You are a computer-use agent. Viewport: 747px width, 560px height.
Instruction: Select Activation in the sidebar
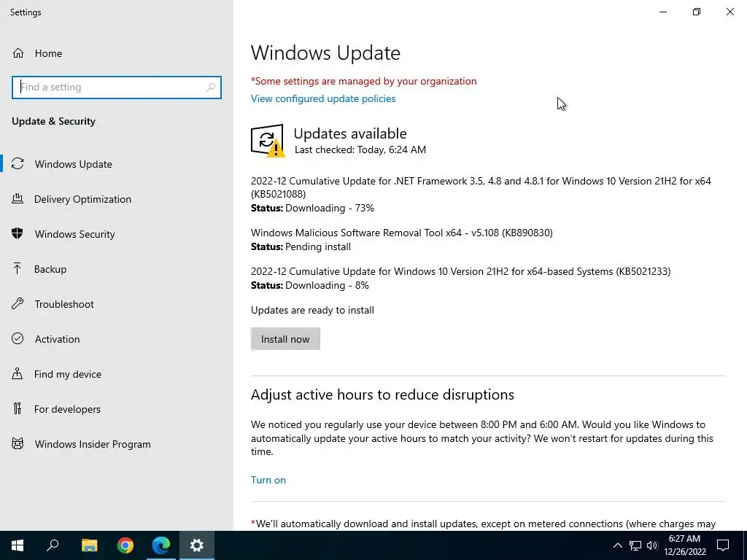117,338
